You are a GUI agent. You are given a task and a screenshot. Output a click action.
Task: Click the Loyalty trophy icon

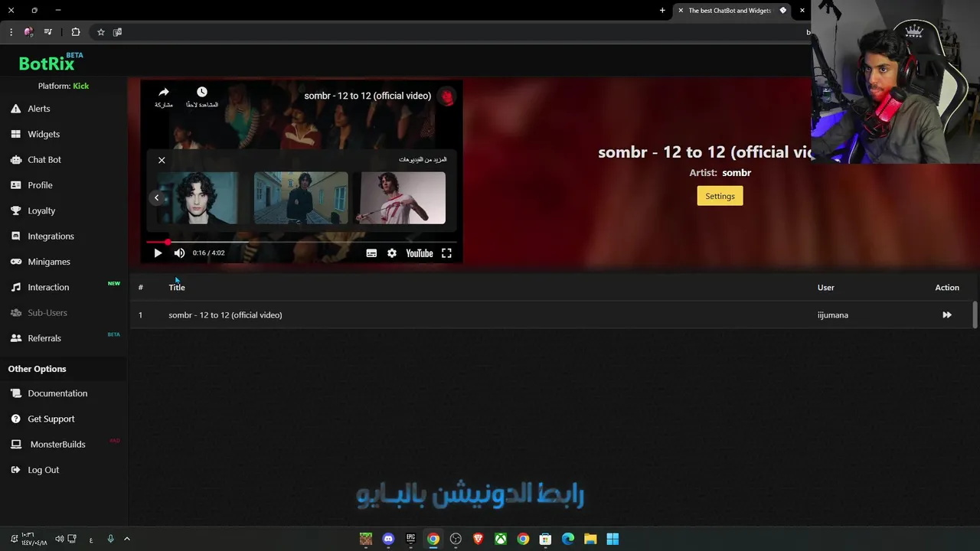15,210
